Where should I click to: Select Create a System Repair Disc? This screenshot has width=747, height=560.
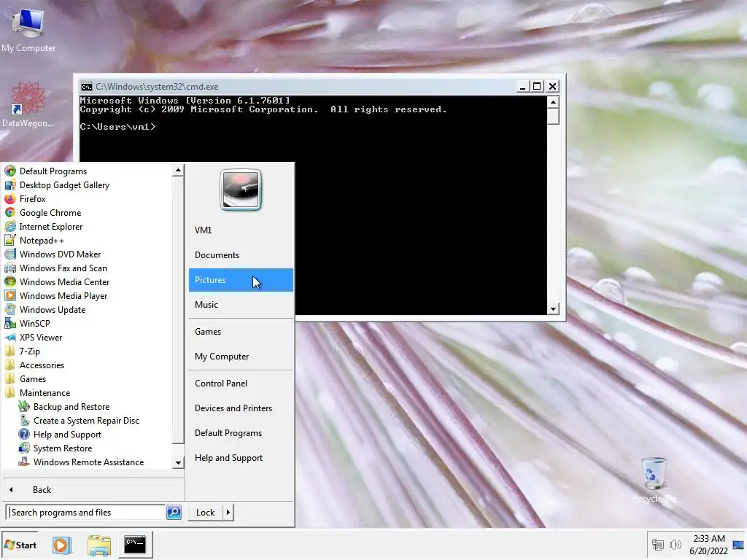(x=79, y=420)
